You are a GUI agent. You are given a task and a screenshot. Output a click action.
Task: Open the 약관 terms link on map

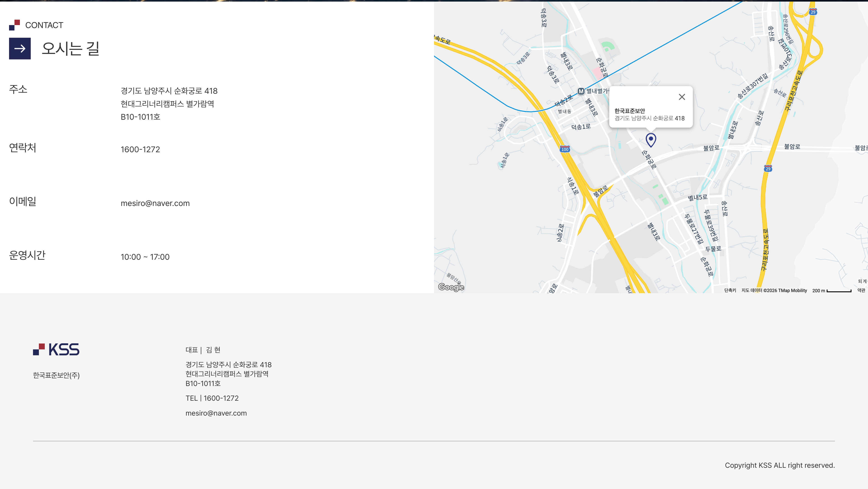point(861,290)
